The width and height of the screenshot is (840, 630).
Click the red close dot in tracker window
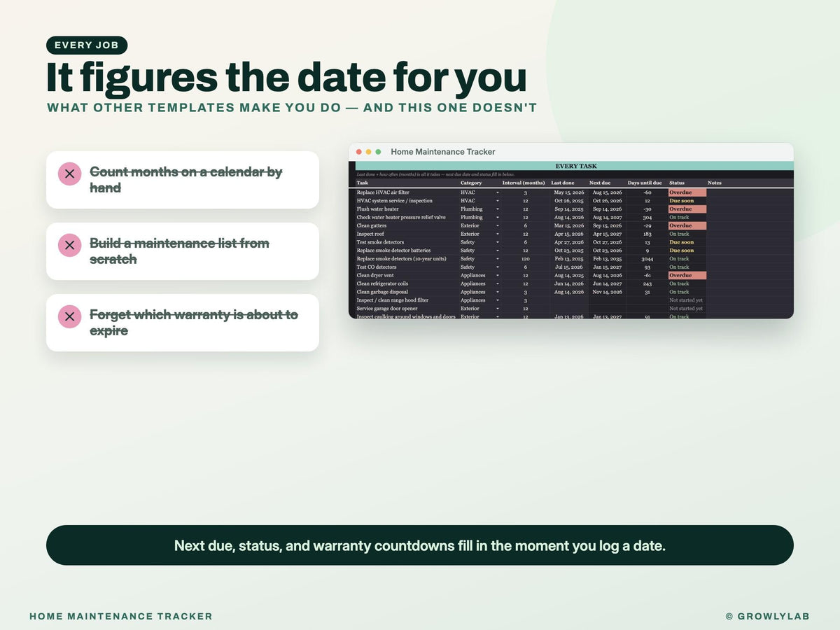[359, 152]
